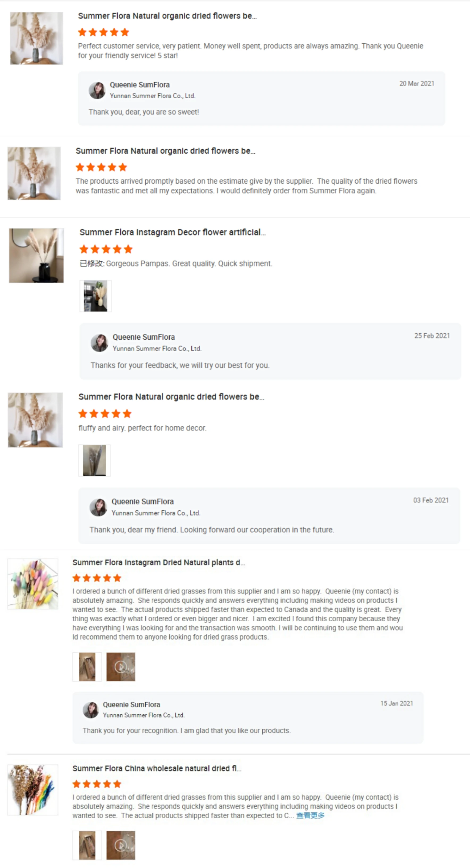470x868 pixels.
Task: Open first photo in last China wholesale review
Action: coord(87,845)
